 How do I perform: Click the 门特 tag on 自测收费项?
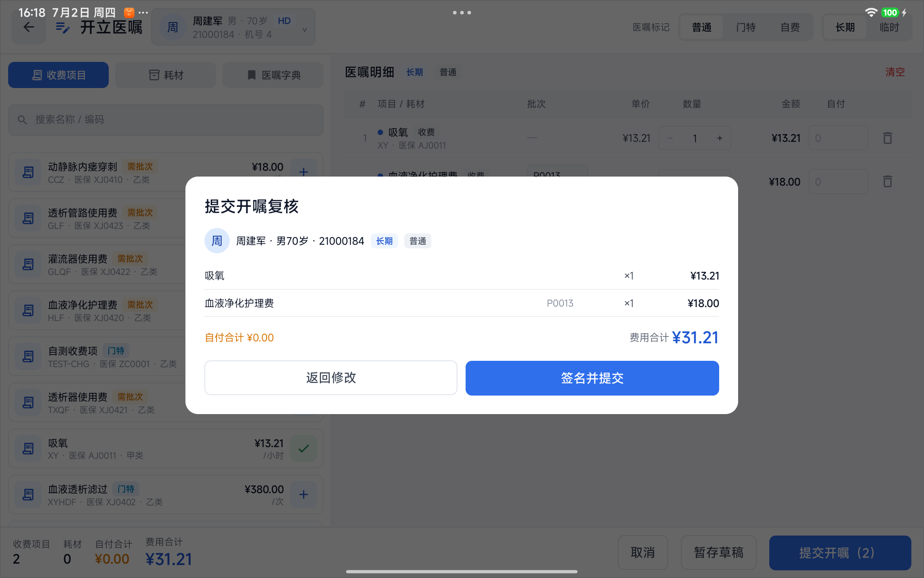(115, 351)
